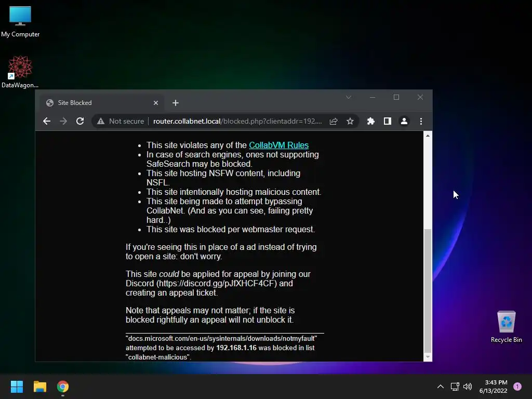The width and height of the screenshot is (532, 399).
Task: Select the Site Blocked tab
Action: point(102,103)
